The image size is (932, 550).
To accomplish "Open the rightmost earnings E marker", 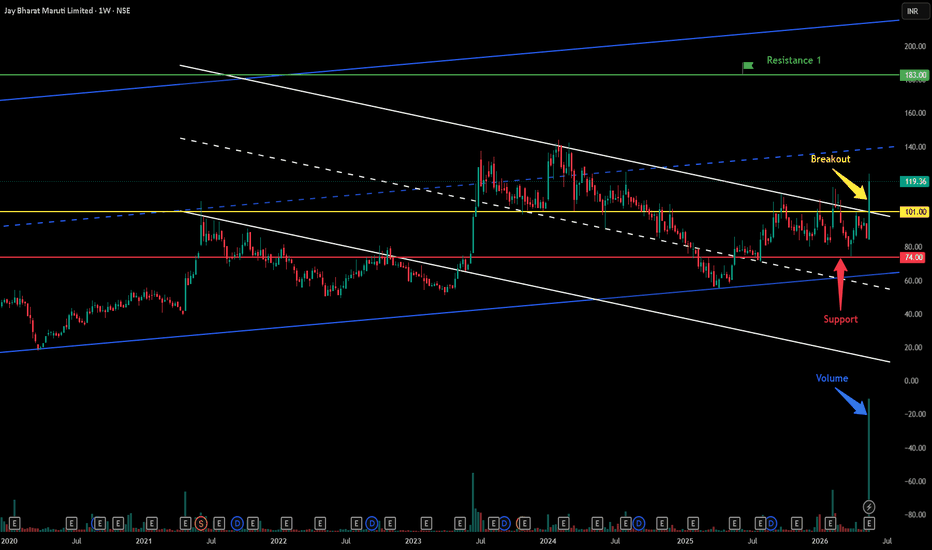I will (x=869, y=523).
